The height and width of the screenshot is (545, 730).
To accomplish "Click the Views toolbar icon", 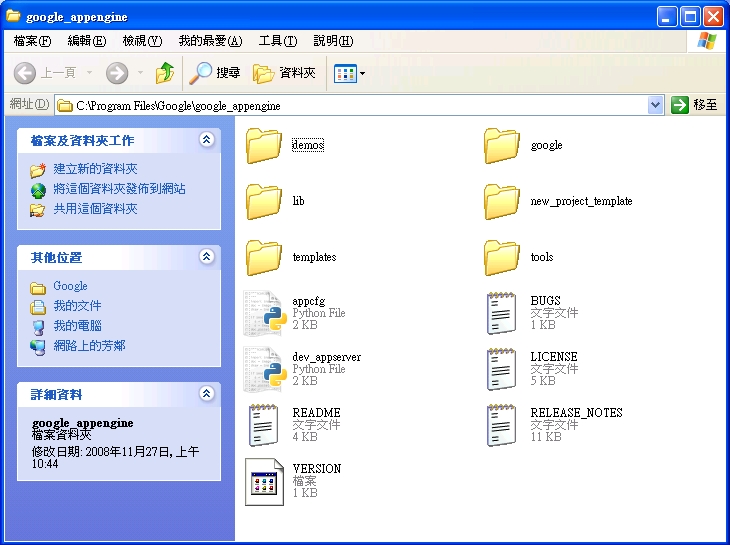I will click(345, 73).
